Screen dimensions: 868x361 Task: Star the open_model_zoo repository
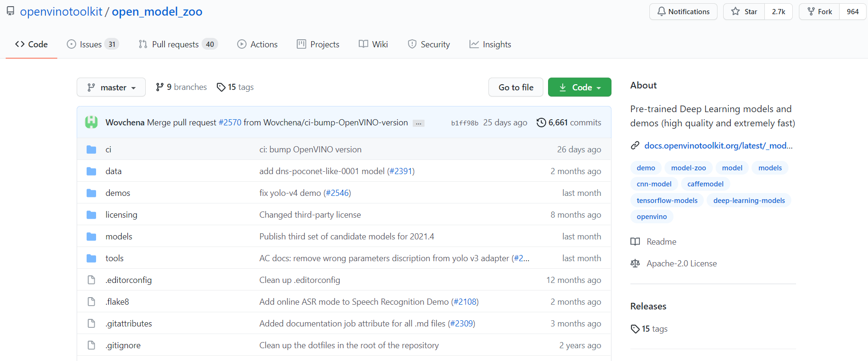744,12
